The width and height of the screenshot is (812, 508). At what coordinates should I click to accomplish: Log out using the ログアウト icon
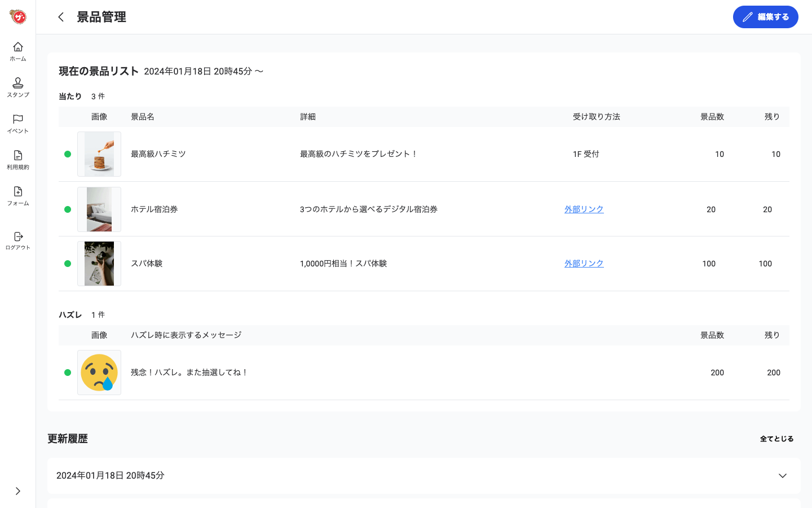click(x=17, y=239)
